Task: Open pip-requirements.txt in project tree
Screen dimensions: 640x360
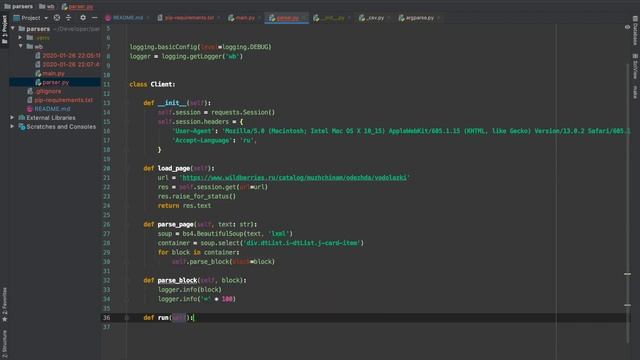Action: pyautogui.click(x=63, y=100)
